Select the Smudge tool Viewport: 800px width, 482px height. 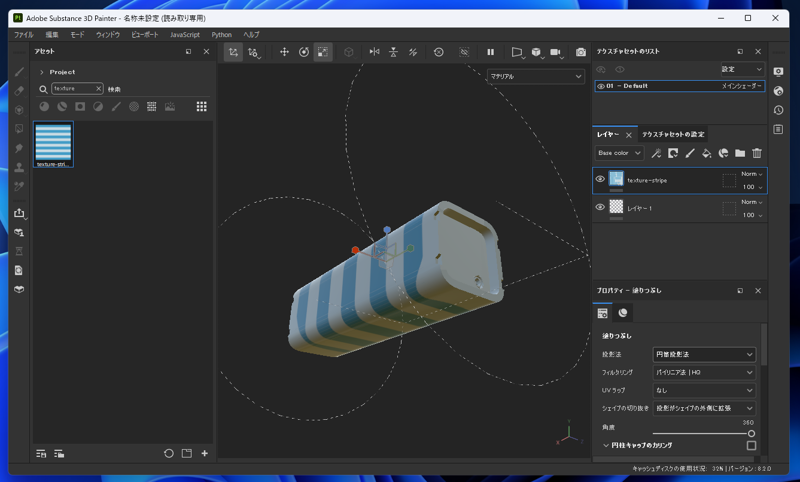pyautogui.click(x=19, y=148)
